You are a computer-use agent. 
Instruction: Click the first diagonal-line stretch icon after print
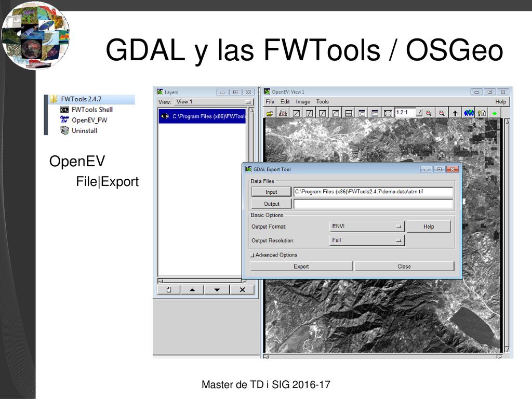coord(296,113)
